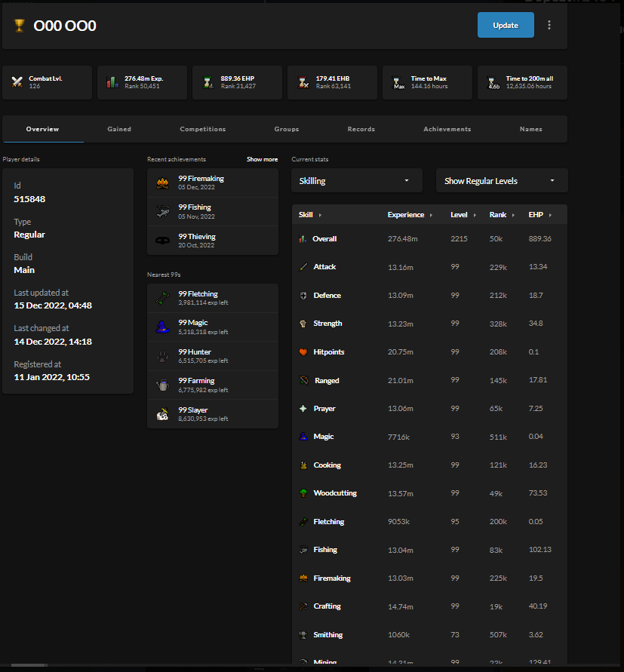Sort the table by EHP column
Viewport: 624px width, 672px height.
(x=539, y=215)
